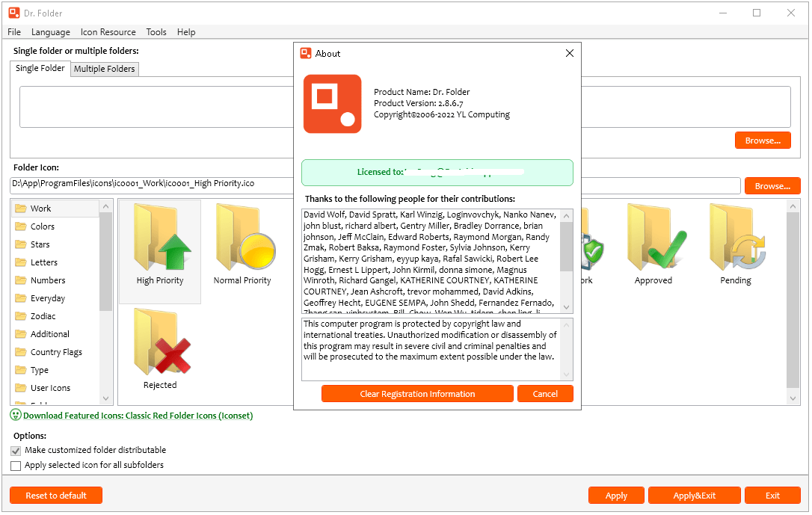Click the Dr. Folder logo in About dialog

333,104
